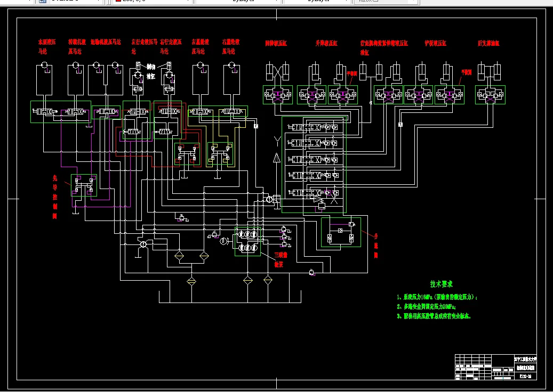
Task: Select the 左星轮液压马达 label
Action: [x=201, y=46]
